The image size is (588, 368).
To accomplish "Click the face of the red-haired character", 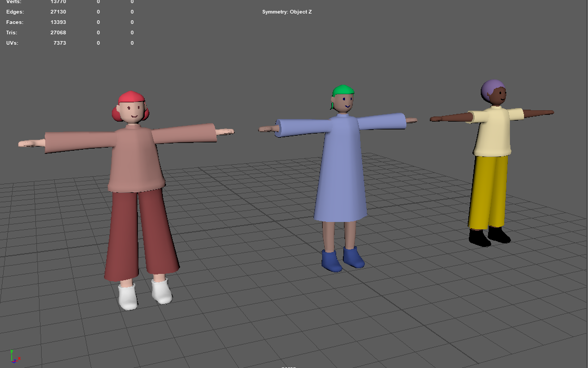I will 132,112.
